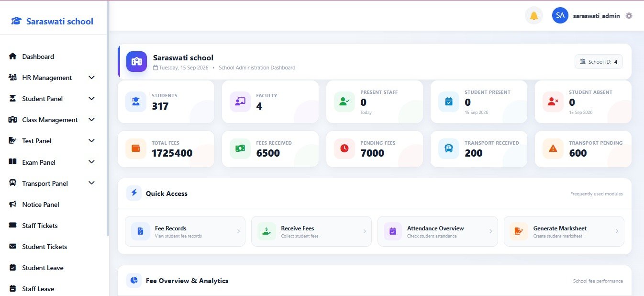Expand the Test Panel chevron
The image size is (644, 296).
click(x=91, y=141)
